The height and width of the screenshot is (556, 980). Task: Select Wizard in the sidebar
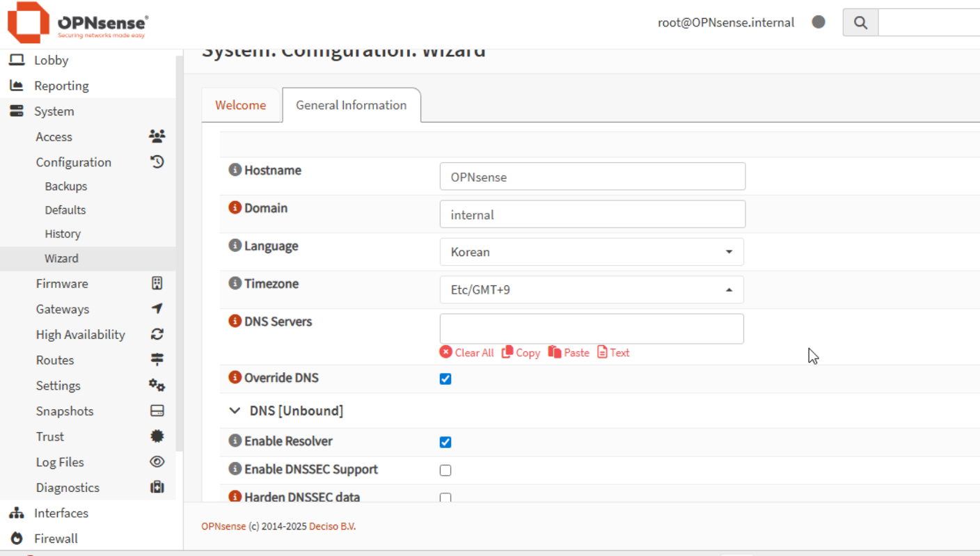[x=61, y=258]
